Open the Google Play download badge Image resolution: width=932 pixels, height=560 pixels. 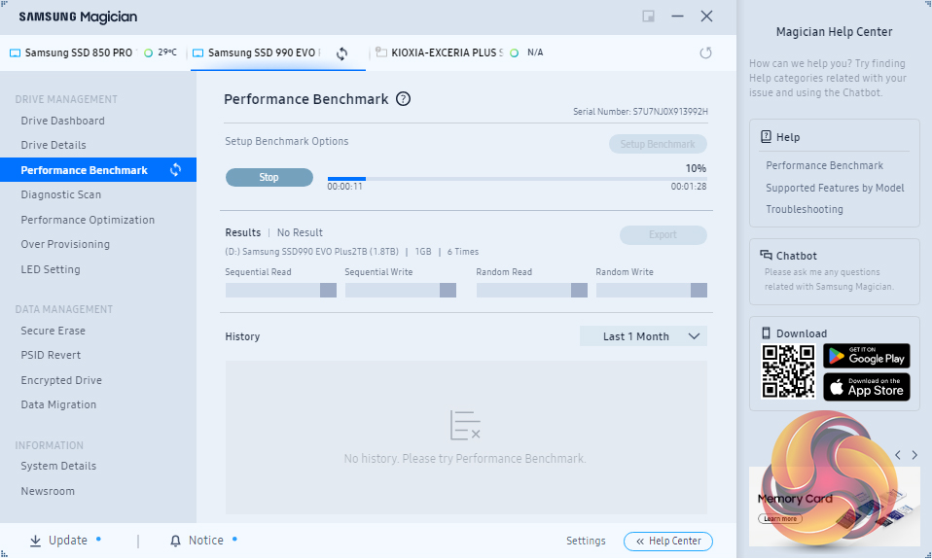point(866,355)
